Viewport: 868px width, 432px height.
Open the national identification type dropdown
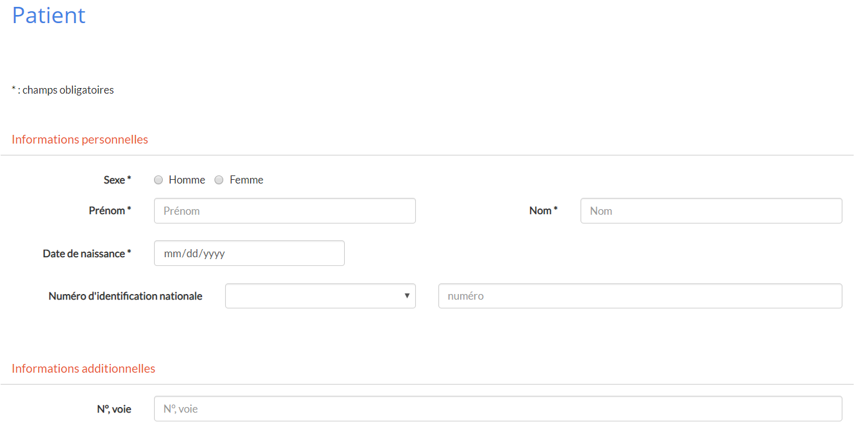(320, 296)
